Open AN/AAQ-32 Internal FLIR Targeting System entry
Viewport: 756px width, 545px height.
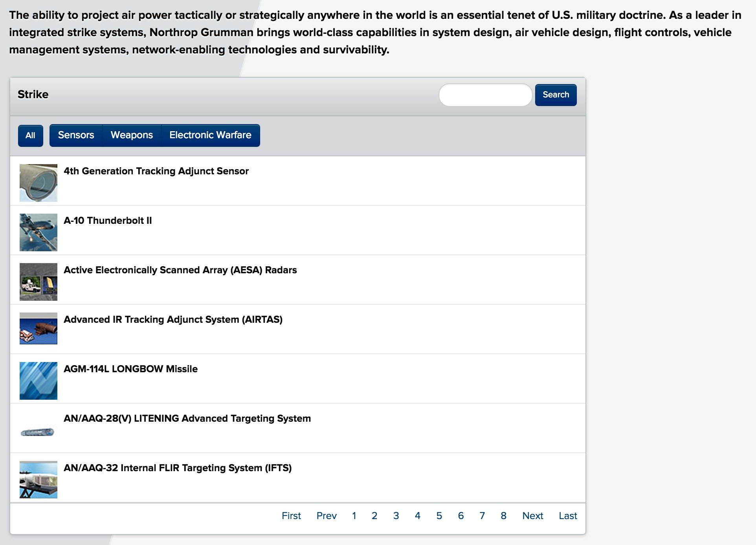(178, 468)
